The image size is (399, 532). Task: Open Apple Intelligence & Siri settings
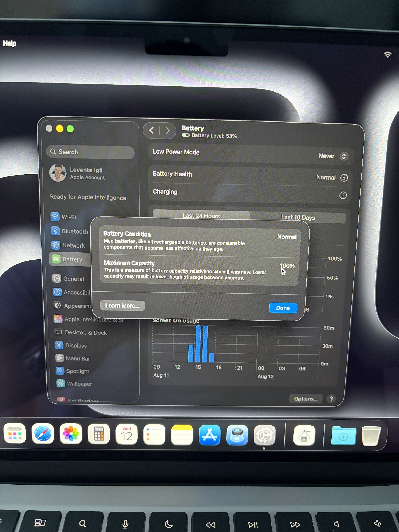(90, 319)
